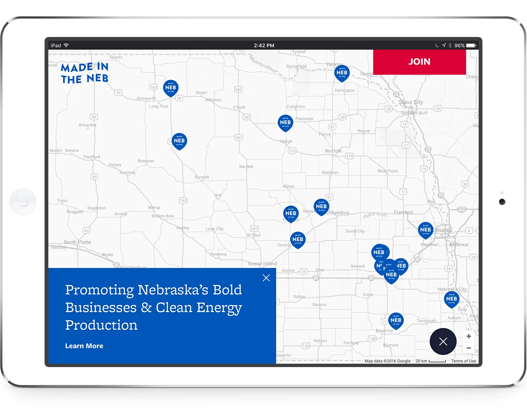The image size is (527, 420).
Task: Select the NEB pin near Plainview
Action: point(285,123)
